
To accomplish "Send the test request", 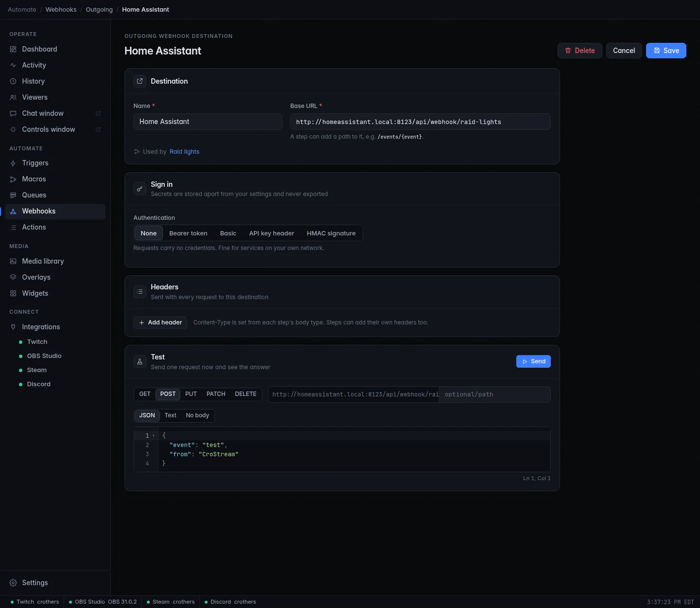I will pos(533,361).
